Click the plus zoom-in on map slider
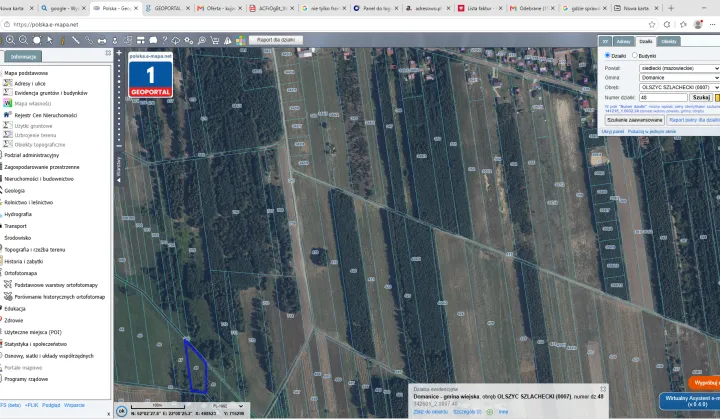This screenshot has height=420, width=720. 119,53
